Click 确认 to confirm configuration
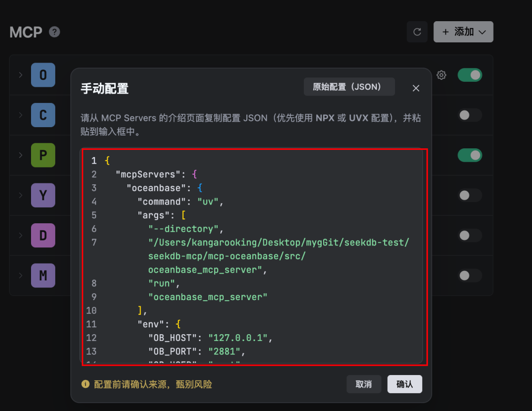 pyautogui.click(x=404, y=384)
